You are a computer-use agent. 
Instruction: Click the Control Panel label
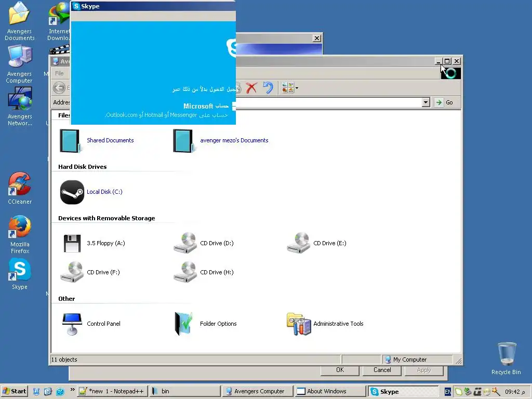[103, 324]
